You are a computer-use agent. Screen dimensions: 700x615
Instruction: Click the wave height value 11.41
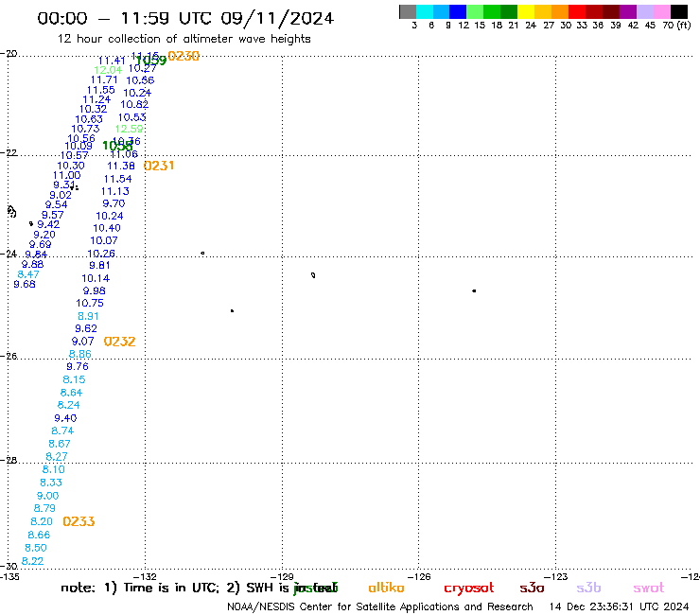point(112,61)
